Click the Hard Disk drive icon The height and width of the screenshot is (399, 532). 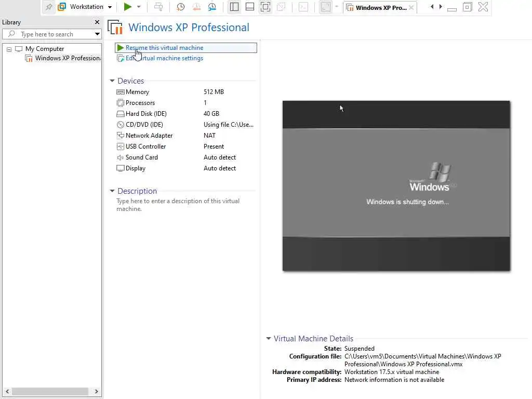[120, 114]
